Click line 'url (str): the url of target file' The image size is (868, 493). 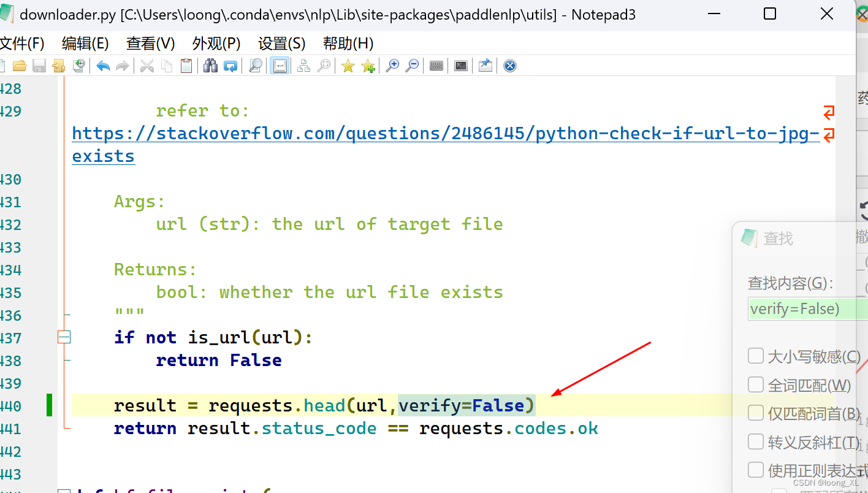pyautogui.click(x=330, y=224)
